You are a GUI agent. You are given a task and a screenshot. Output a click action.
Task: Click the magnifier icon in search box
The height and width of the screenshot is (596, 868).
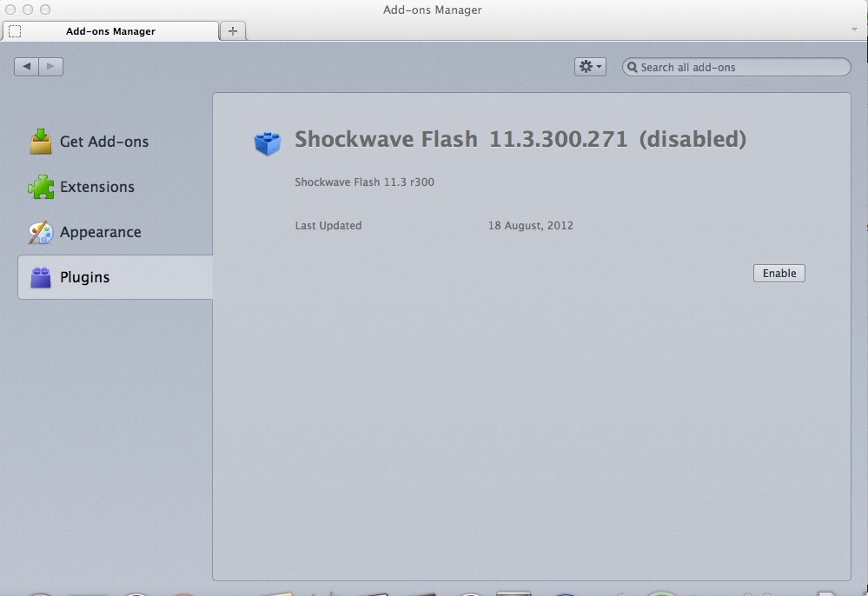pos(632,67)
